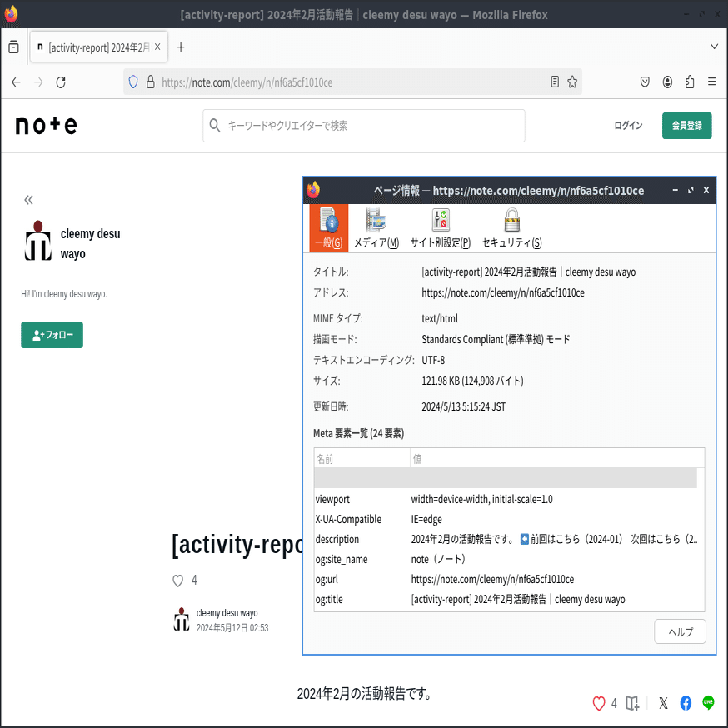Select the description meta row

506,539
